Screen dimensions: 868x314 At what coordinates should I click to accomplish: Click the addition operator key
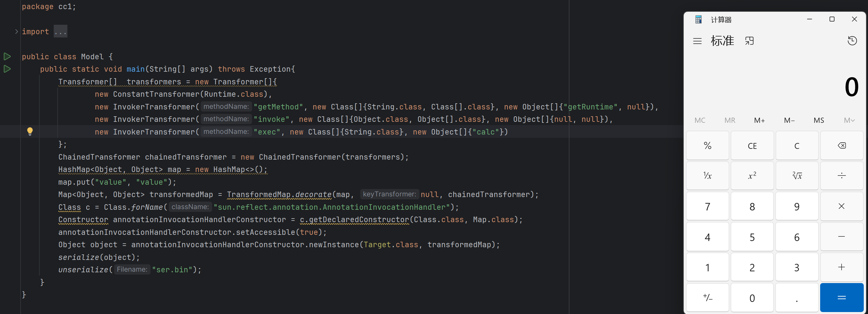[841, 267]
